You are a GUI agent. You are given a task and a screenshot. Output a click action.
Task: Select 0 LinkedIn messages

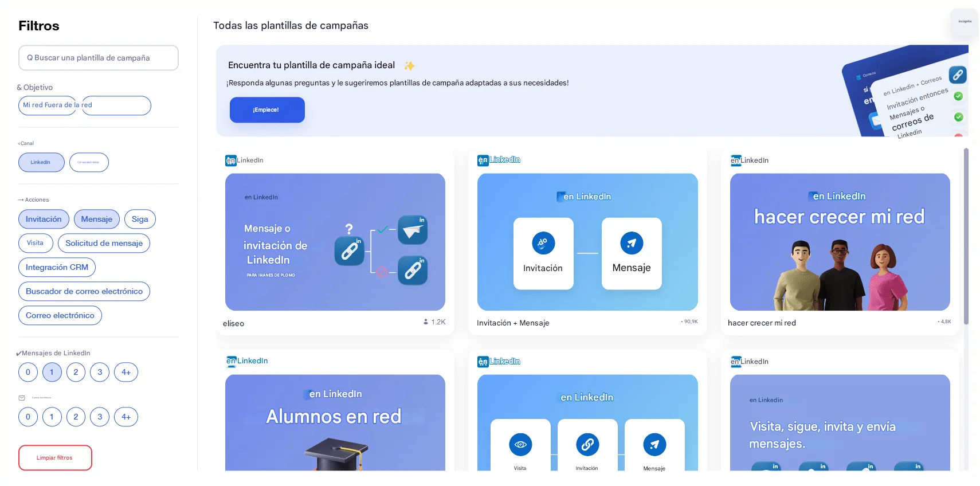coord(28,372)
